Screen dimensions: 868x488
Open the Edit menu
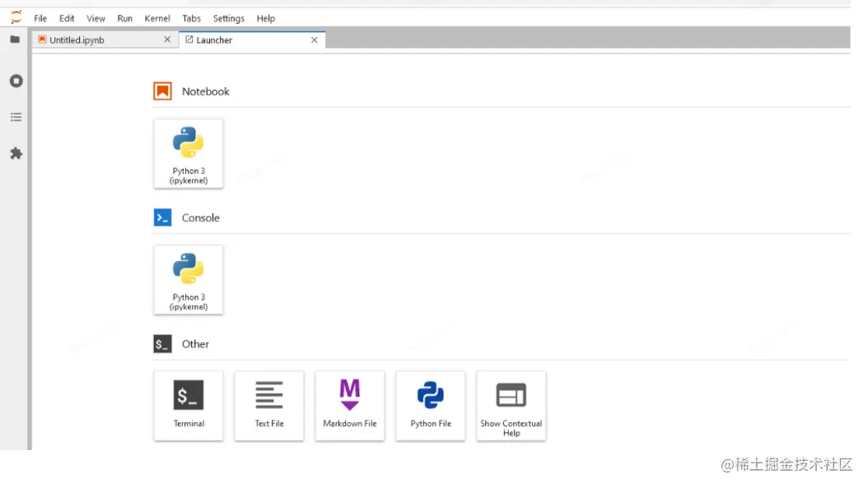(67, 18)
